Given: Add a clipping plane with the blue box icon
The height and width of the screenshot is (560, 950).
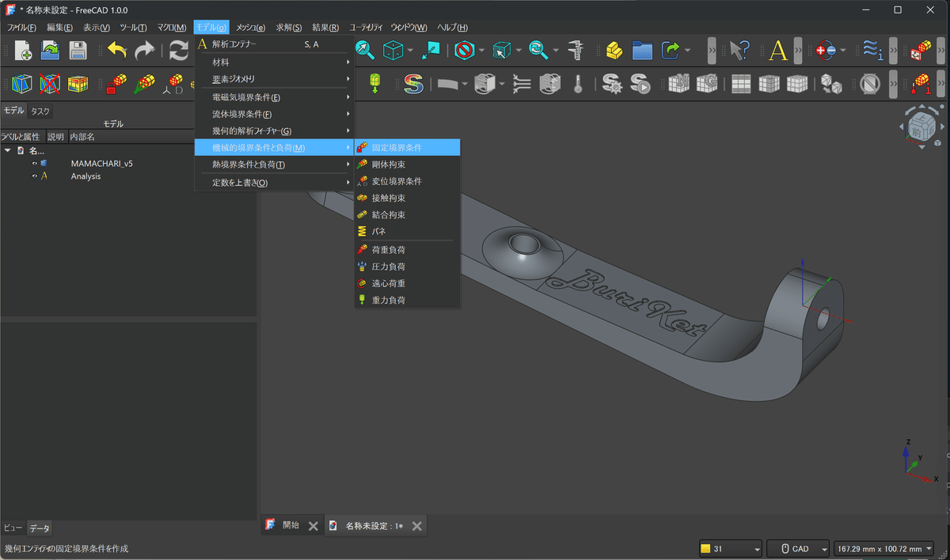Looking at the screenshot, I should (x=22, y=83).
